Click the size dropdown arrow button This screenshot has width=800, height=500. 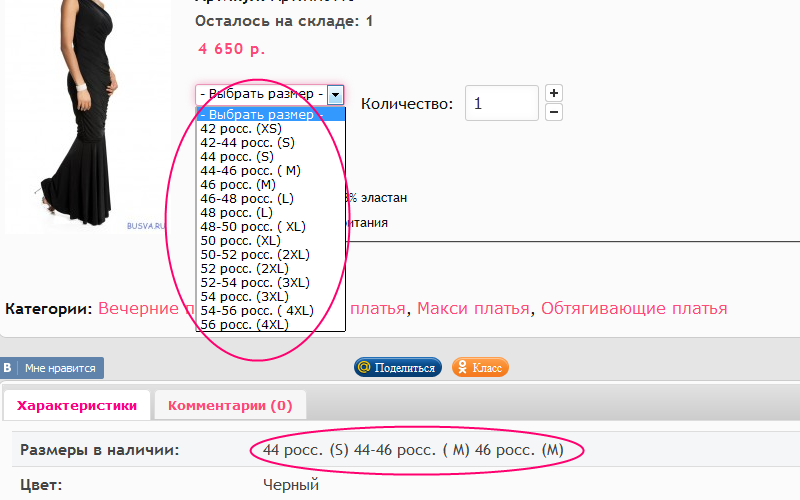(336, 94)
